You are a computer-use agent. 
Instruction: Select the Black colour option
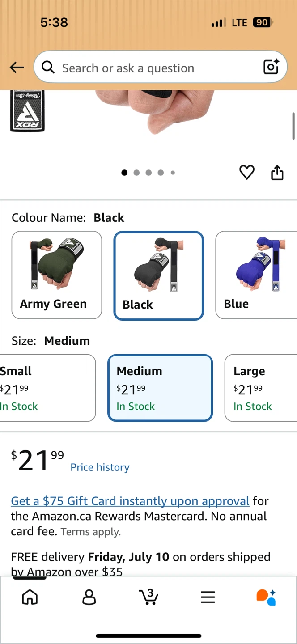coord(159,275)
